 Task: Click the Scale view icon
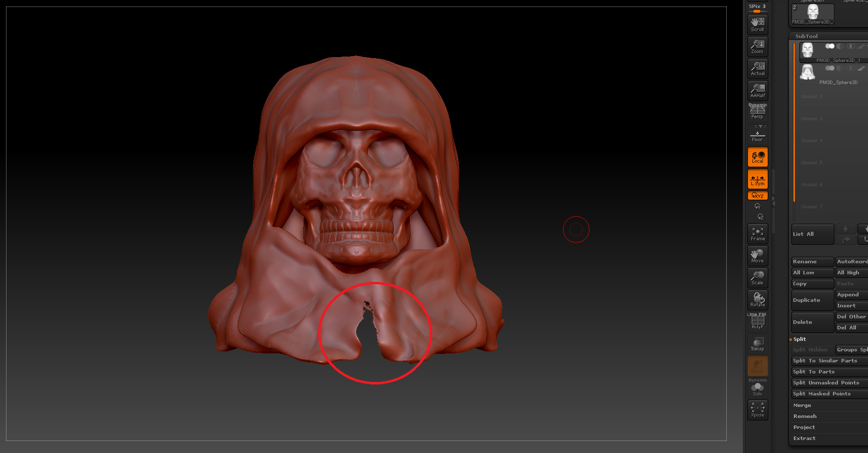tap(757, 278)
